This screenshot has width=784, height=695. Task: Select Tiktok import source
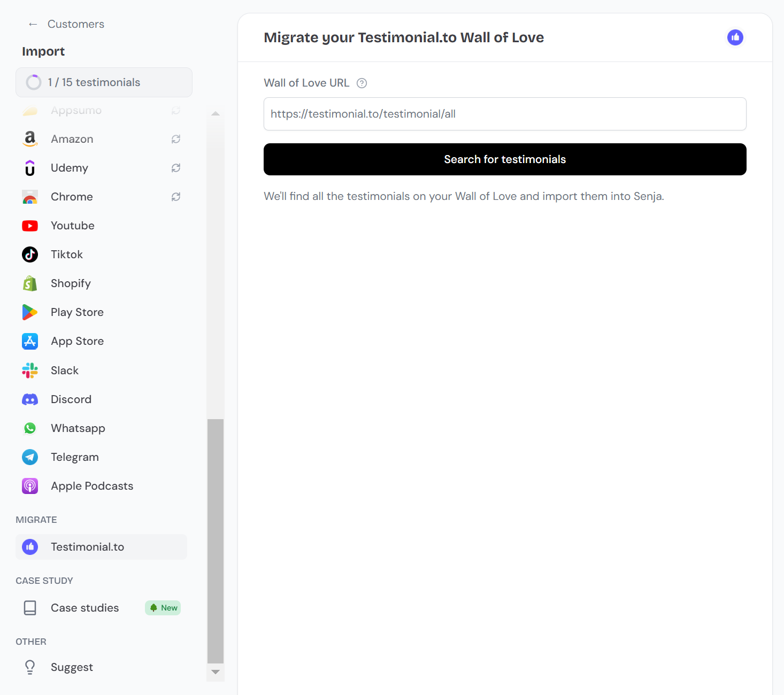[101, 254]
